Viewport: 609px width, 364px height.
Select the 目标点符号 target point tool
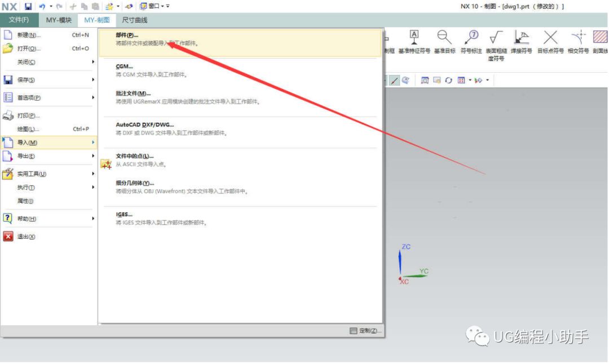[550, 43]
